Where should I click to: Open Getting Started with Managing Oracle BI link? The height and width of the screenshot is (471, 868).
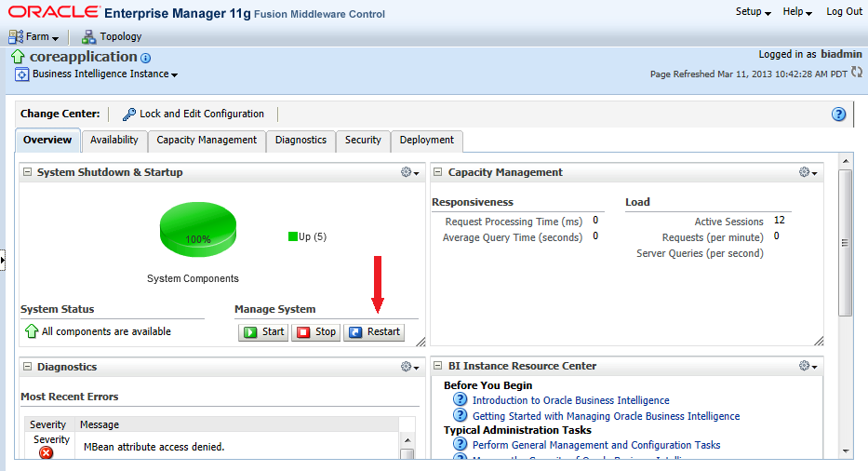[607, 416]
